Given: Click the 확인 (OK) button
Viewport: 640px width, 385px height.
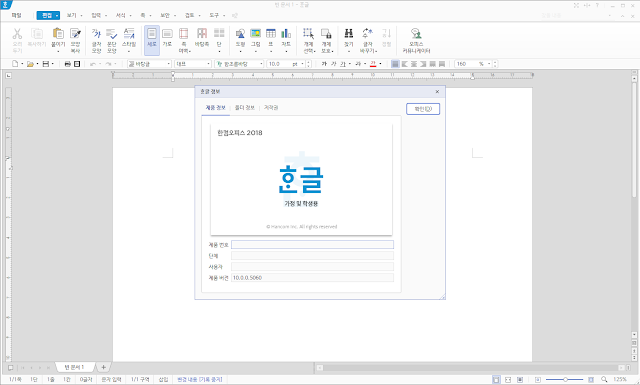Looking at the screenshot, I should pos(423,109).
